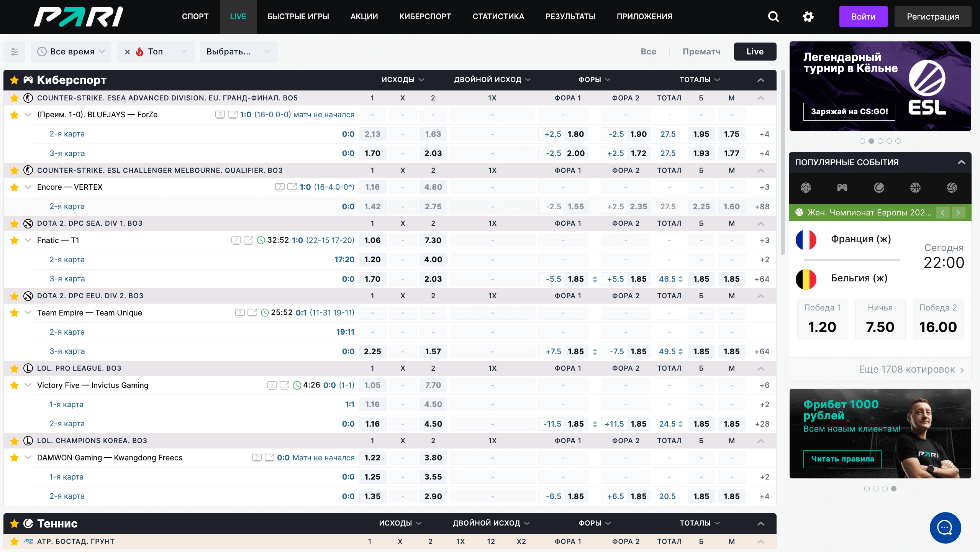Unfavorite the Теннис section star
This screenshot has width=980, height=552.
[x=15, y=523]
